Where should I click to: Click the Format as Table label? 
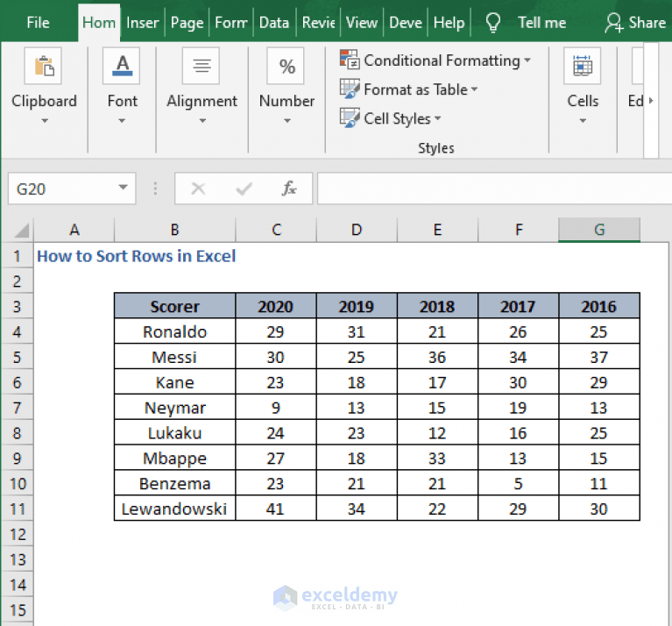tap(415, 89)
